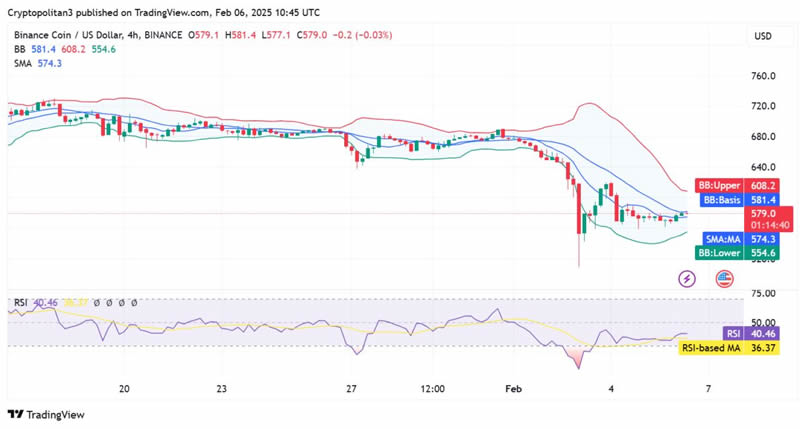
Task: Click the US flag event icon
Action: click(x=724, y=279)
